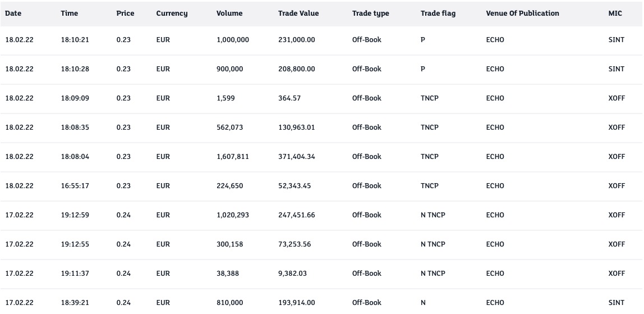Select the 18:10:21 trade row

pos(75,40)
